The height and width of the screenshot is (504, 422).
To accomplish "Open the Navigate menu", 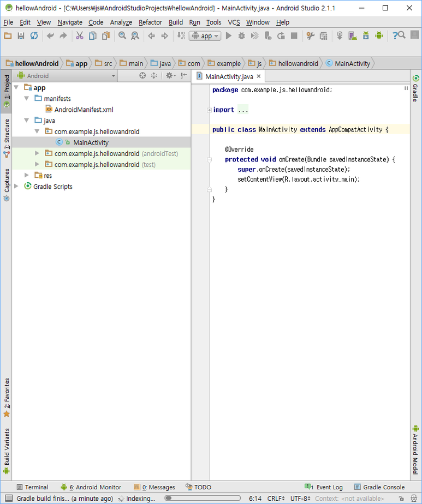I will point(70,22).
